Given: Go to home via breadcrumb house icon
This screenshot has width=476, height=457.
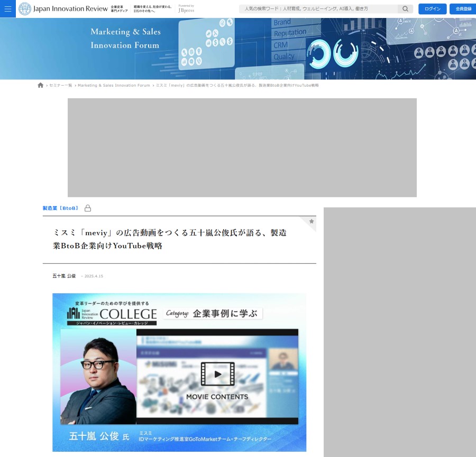Looking at the screenshot, I should [x=40, y=85].
